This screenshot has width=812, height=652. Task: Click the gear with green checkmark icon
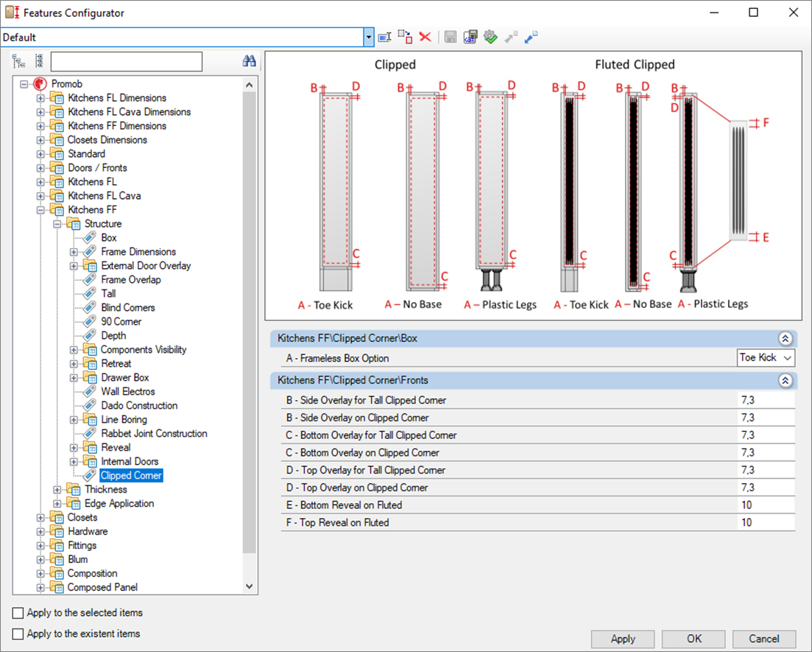click(491, 37)
